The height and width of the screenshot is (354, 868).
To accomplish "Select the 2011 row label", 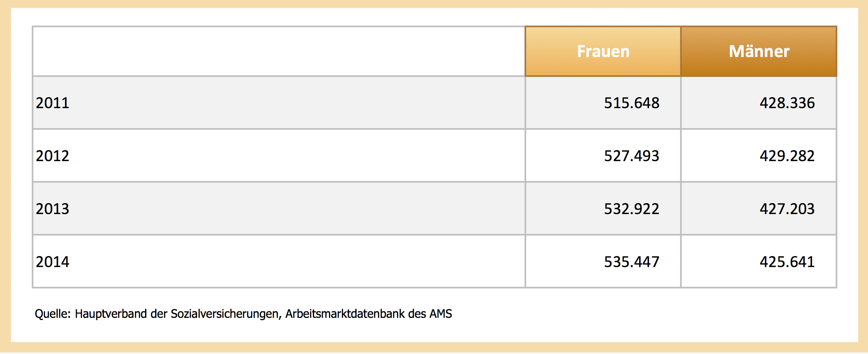I will [x=53, y=103].
